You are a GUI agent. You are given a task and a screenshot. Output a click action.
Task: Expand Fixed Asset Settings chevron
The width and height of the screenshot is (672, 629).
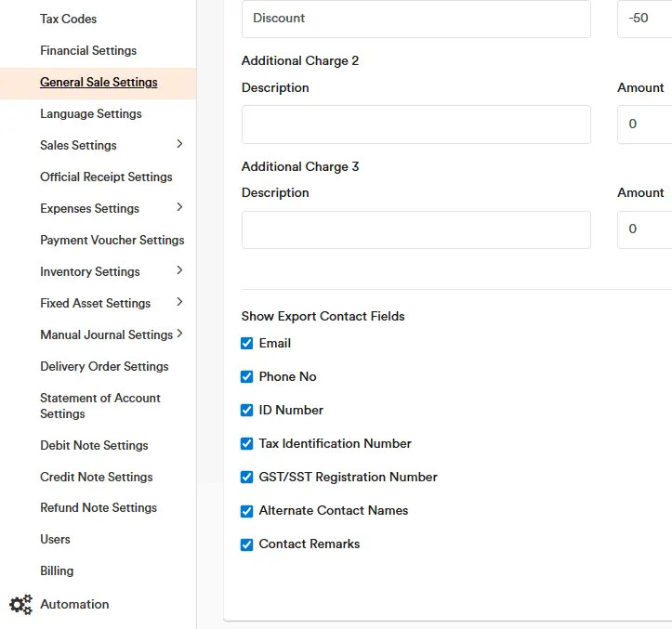coord(179,302)
